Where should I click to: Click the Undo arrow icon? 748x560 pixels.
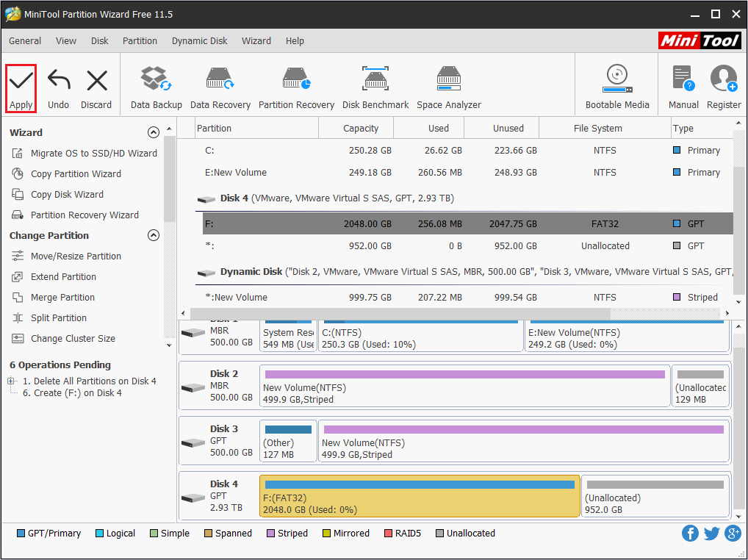tap(59, 80)
